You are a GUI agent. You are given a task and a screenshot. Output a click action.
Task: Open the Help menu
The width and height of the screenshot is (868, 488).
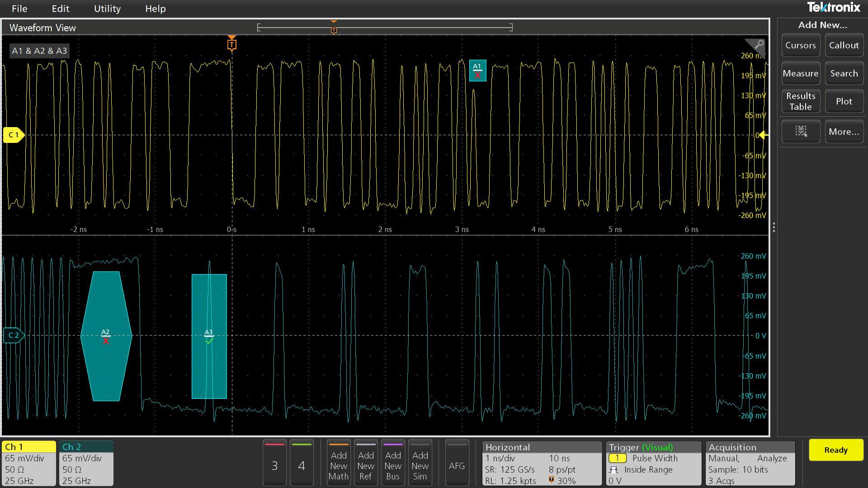point(156,9)
